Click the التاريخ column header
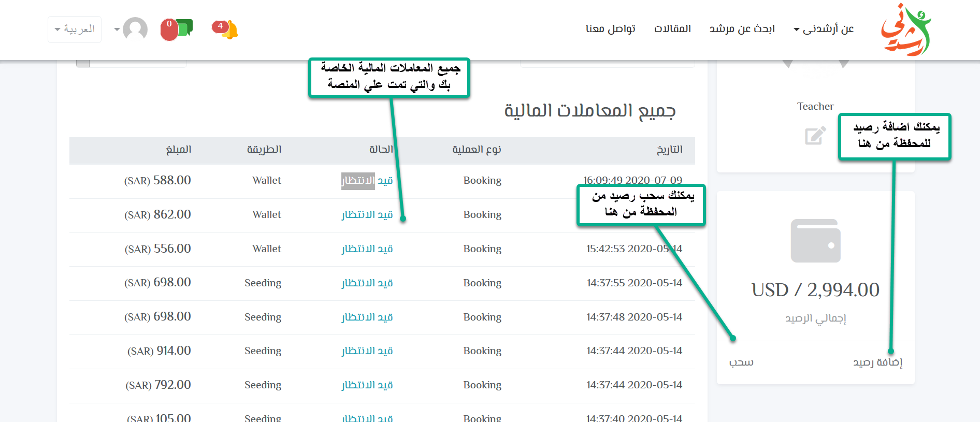 point(669,150)
